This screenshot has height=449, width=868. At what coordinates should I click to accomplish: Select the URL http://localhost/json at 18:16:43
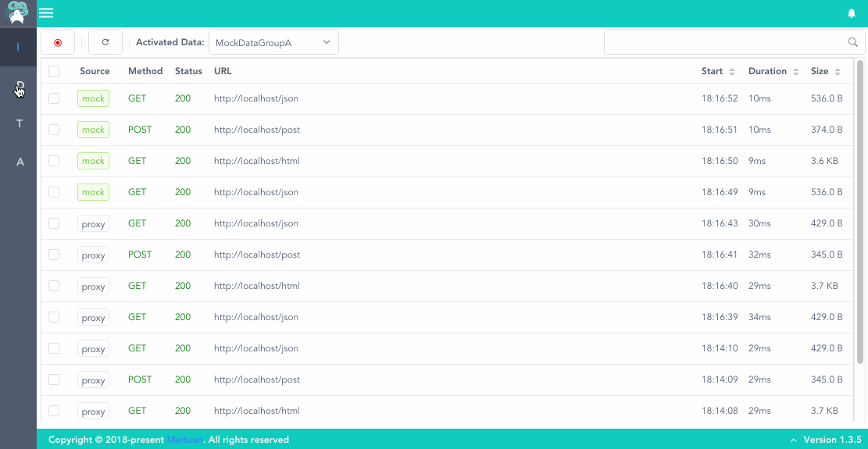tap(256, 223)
